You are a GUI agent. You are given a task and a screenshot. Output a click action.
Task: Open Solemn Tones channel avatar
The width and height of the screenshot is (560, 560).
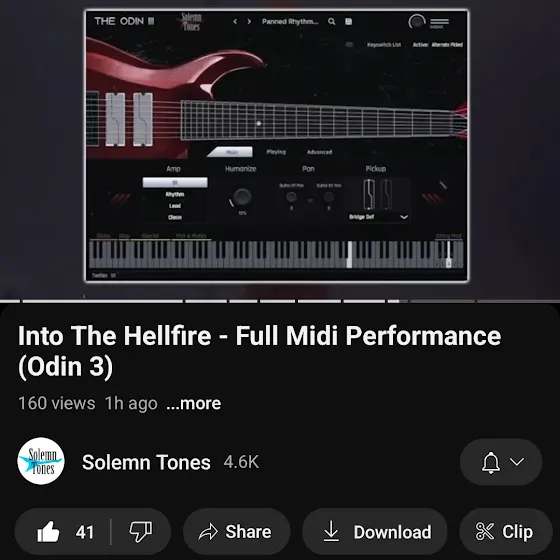(41, 461)
